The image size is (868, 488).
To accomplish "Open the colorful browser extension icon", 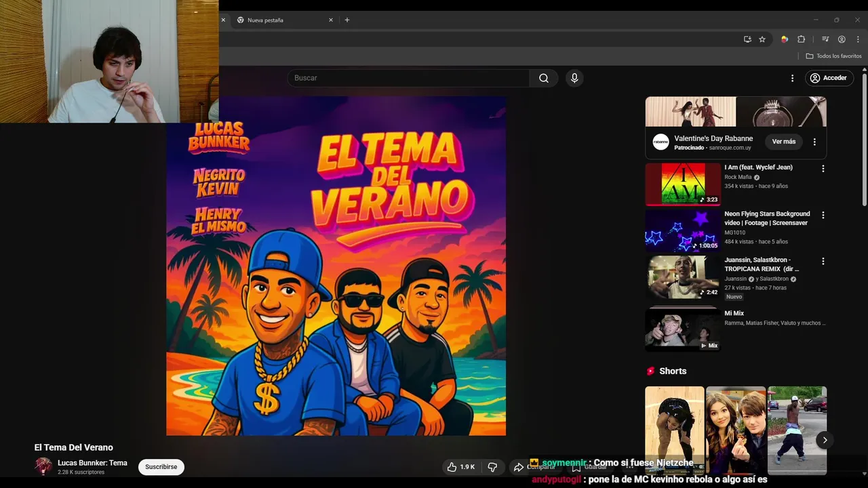I will pos(785,39).
